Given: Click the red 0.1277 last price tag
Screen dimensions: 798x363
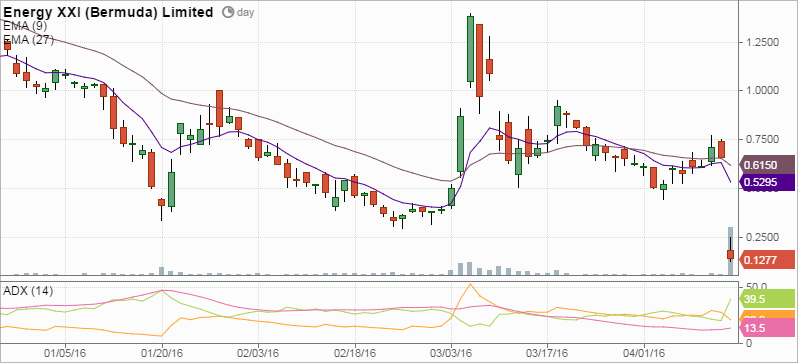Looking at the screenshot, I should click(766, 260).
